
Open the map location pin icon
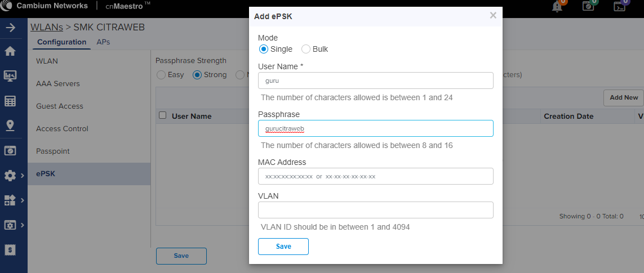pos(10,126)
